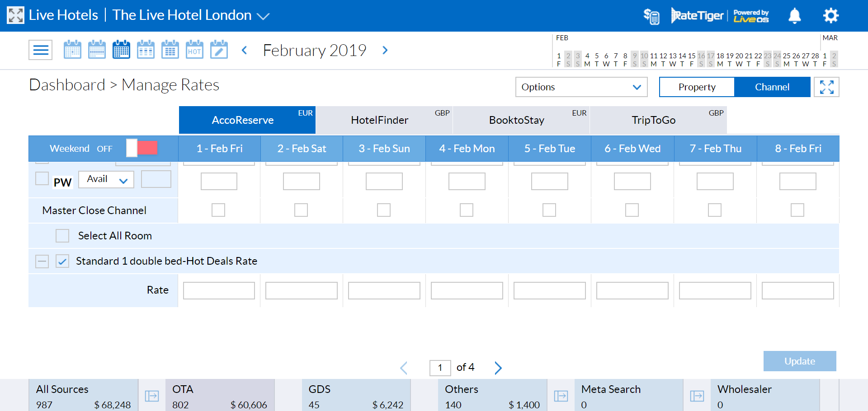This screenshot has height=411, width=868.
Task: Select the single-day calendar view icon
Action: pos(72,49)
